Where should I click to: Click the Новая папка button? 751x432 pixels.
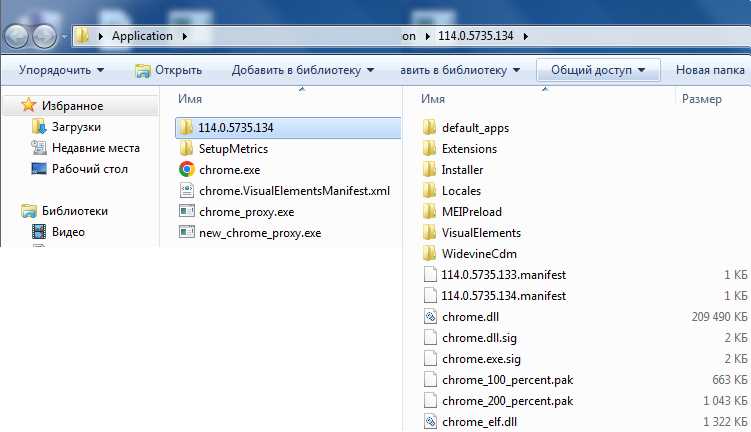[x=710, y=70]
